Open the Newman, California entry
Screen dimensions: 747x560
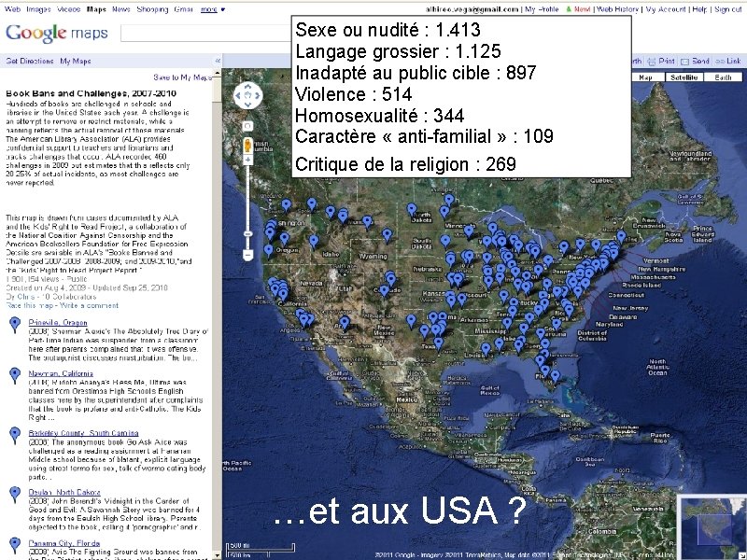pos(61,373)
